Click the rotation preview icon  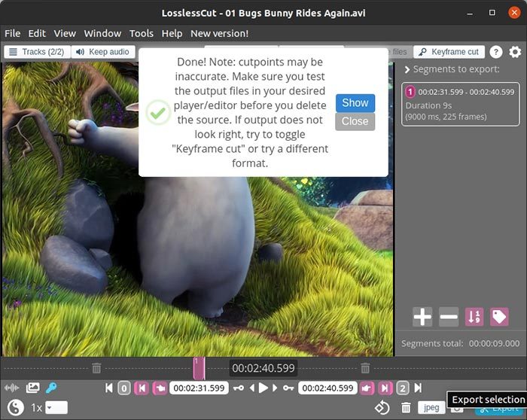tap(382, 407)
